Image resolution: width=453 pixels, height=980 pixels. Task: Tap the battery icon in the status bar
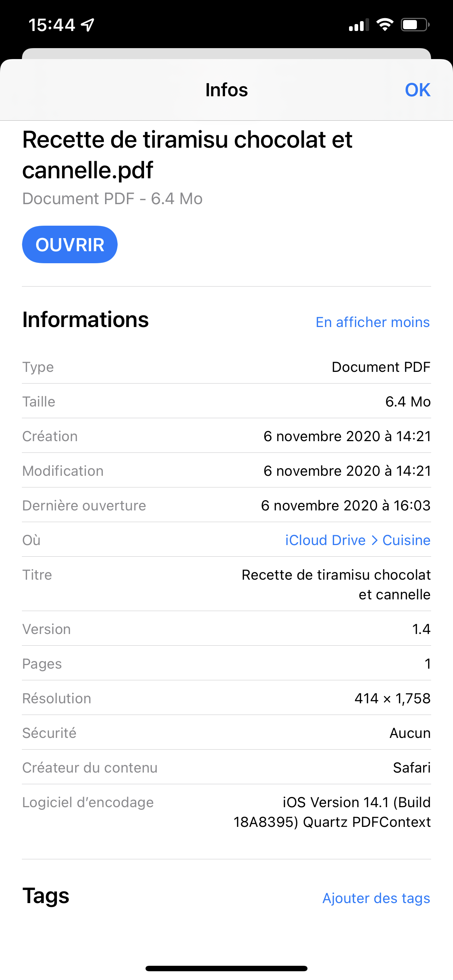click(415, 25)
